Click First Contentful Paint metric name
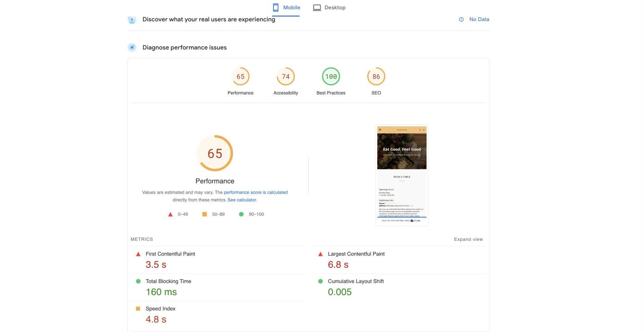 point(170,254)
